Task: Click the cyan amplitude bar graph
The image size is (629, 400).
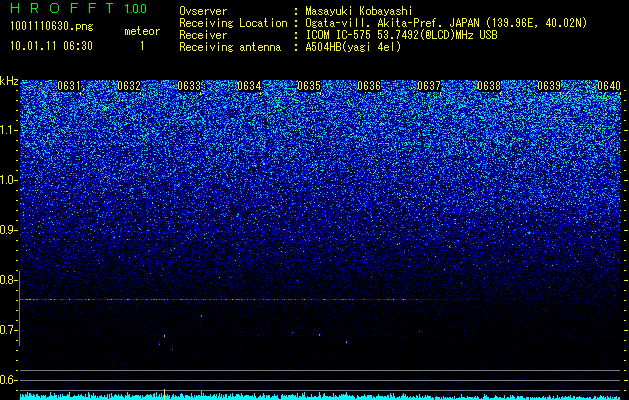Action: click(x=321, y=396)
